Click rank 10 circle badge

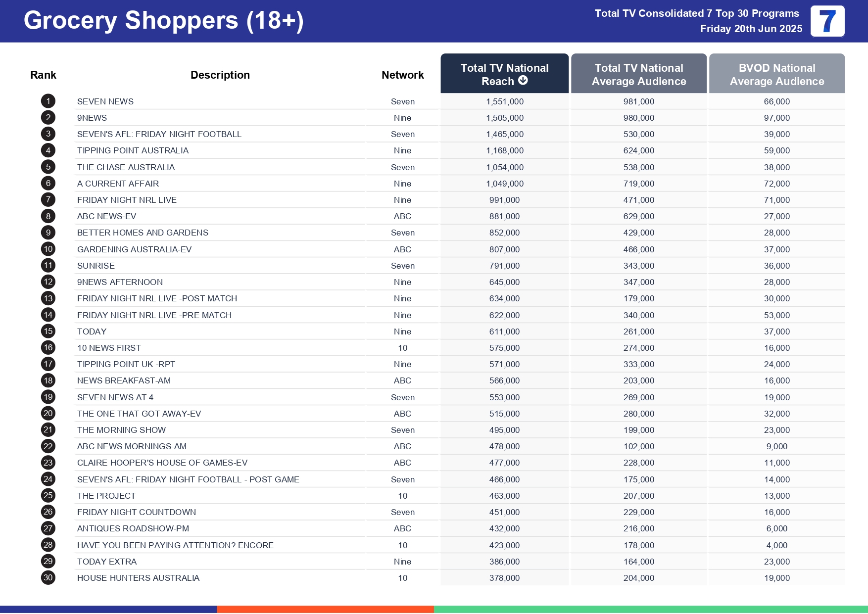pyautogui.click(x=48, y=249)
